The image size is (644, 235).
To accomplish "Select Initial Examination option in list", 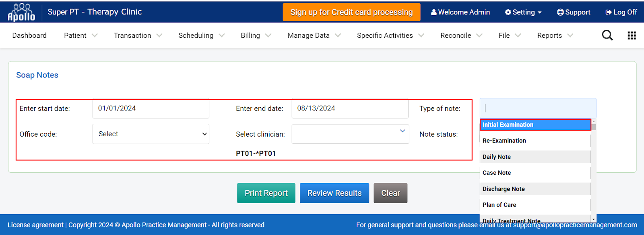I will pyautogui.click(x=535, y=125).
